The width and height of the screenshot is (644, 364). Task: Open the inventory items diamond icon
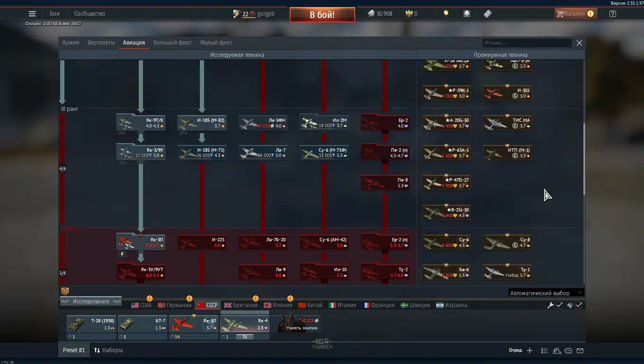(467, 14)
